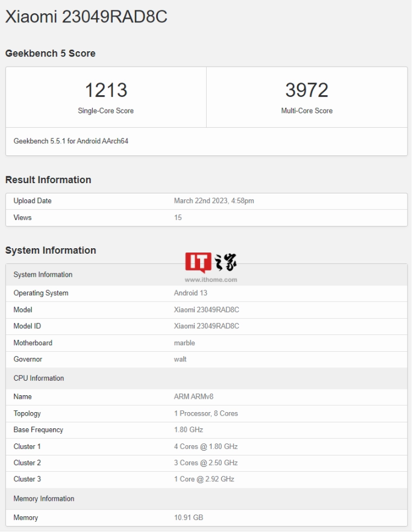Select the ARM ARMv8 value
This screenshot has width=414, height=532.
(x=193, y=396)
